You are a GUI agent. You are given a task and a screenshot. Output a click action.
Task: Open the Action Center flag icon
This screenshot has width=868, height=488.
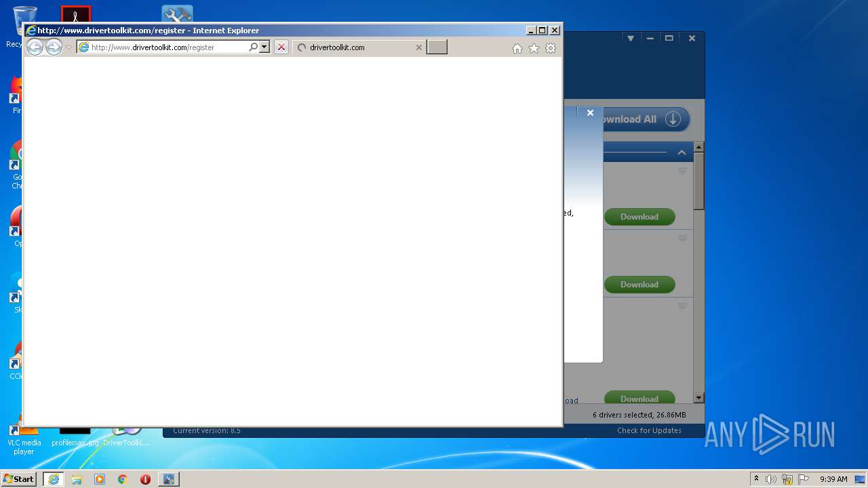click(x=804, y=479)
